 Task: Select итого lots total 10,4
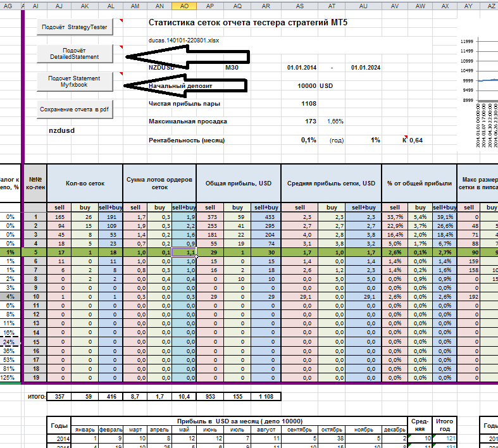tap(184, 397)
